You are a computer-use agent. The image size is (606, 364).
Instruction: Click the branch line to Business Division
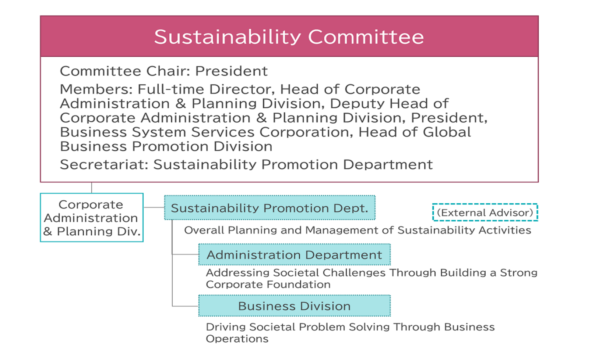pos(185,306)
